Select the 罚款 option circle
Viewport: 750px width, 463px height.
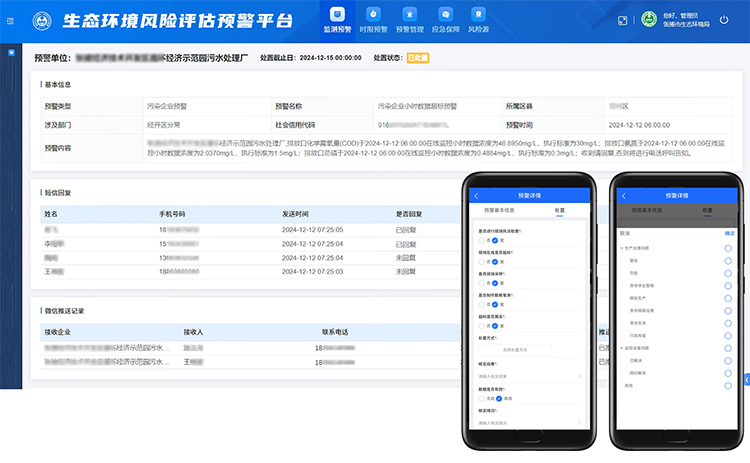coord(728,273)
